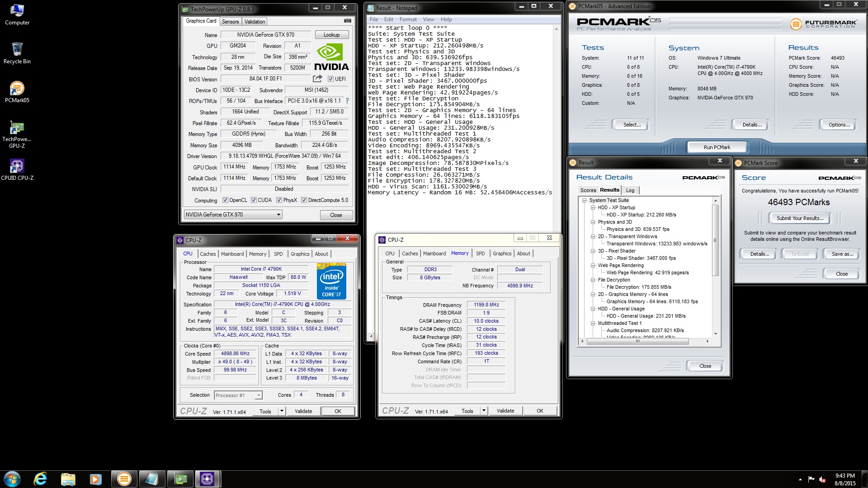Collapse the HDD - XP Startup tree node
Viewport: 868px width, 488px height.
point(593,207)
